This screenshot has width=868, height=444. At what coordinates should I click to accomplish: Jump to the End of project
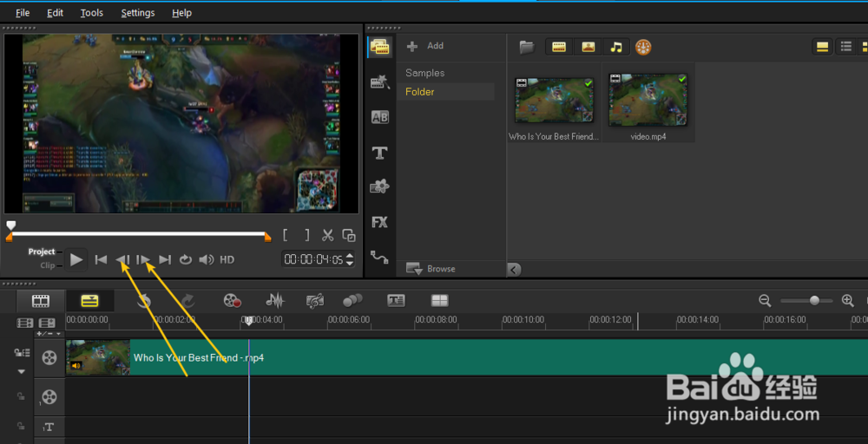point(164,259)
